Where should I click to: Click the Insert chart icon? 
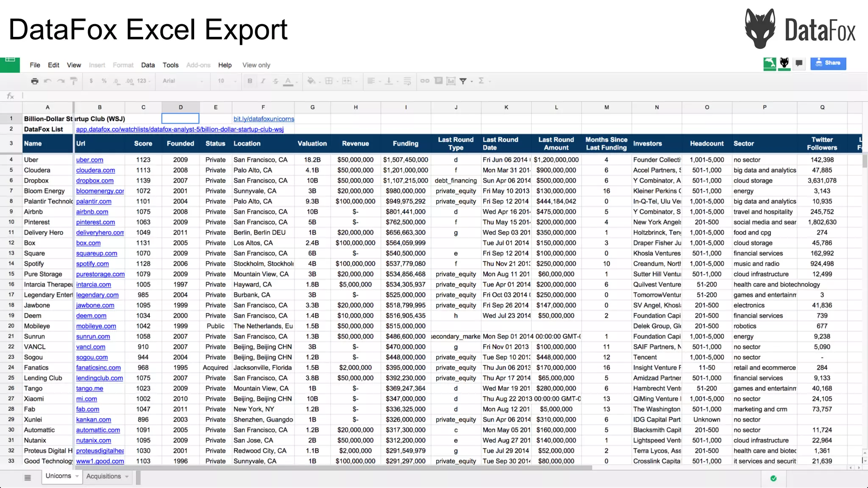pos(451,81)
